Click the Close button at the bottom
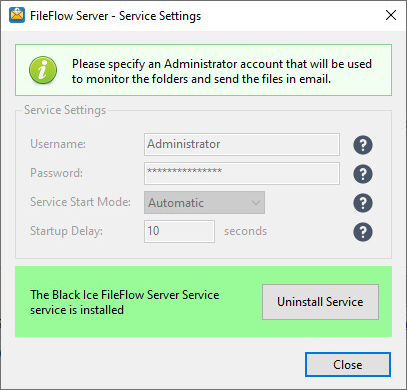The height and width of the screenshot is (390, 407). [348, 365]
